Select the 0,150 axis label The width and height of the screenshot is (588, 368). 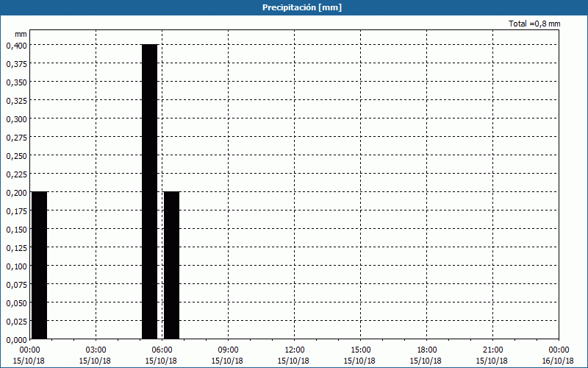pos(17,230)
